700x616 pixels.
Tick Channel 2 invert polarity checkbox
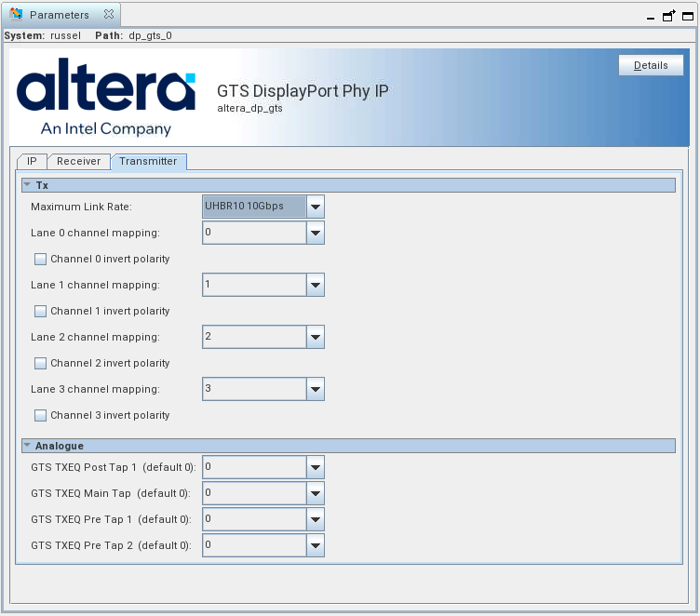(x=40, y=363)
